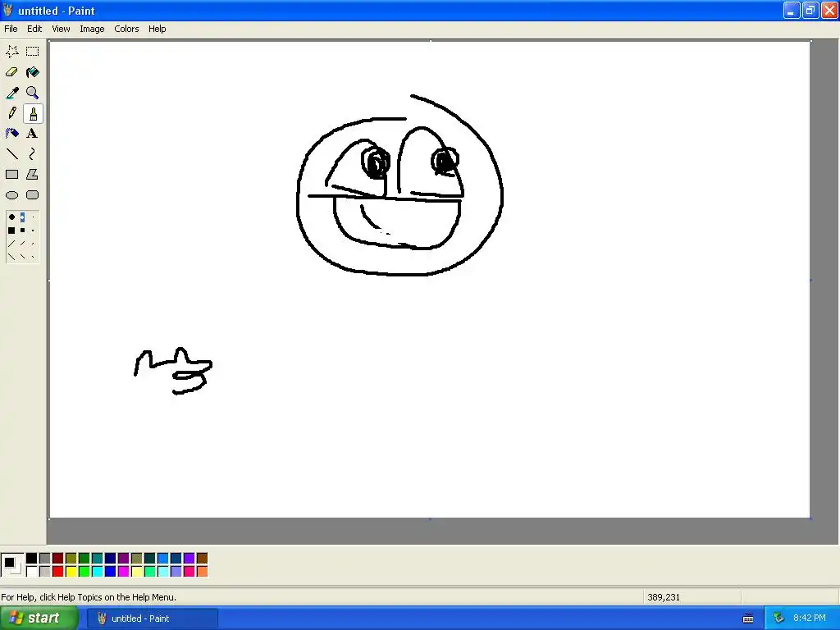
Task: Open the View menu
Action: tap(61, 29)
